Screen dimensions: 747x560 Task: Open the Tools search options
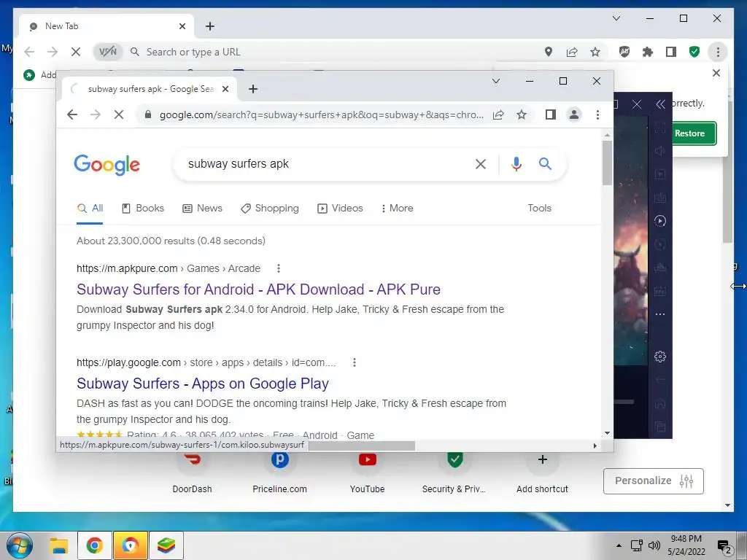click(539, 208)
